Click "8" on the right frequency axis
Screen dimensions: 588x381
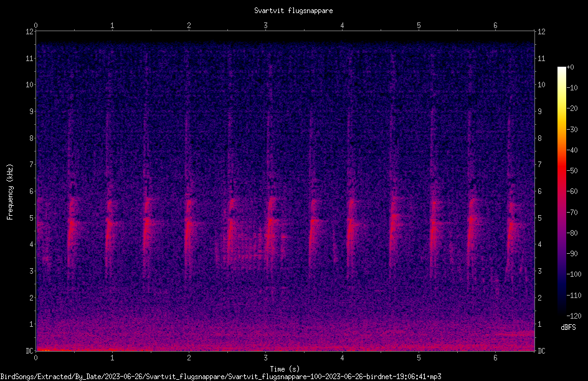pos(540,138)
